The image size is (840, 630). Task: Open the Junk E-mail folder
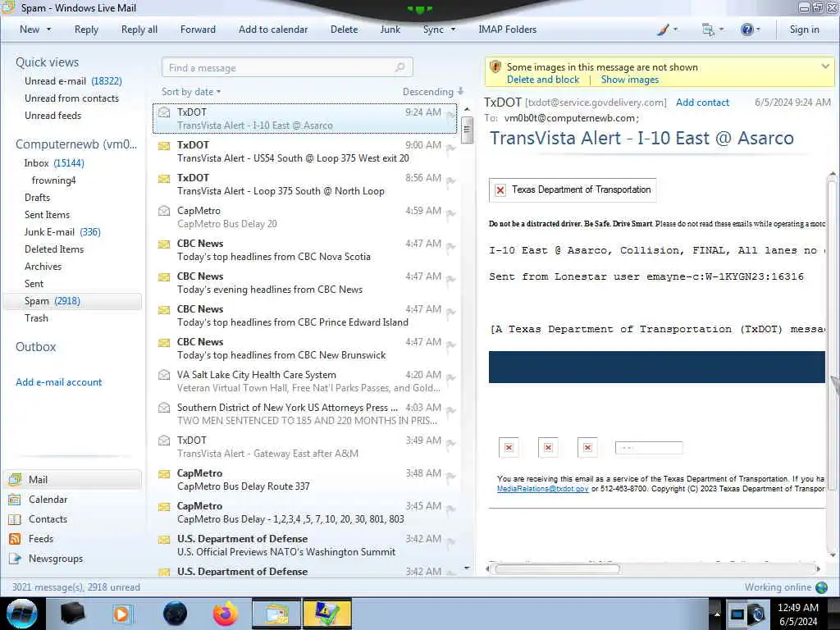(62, 232)
